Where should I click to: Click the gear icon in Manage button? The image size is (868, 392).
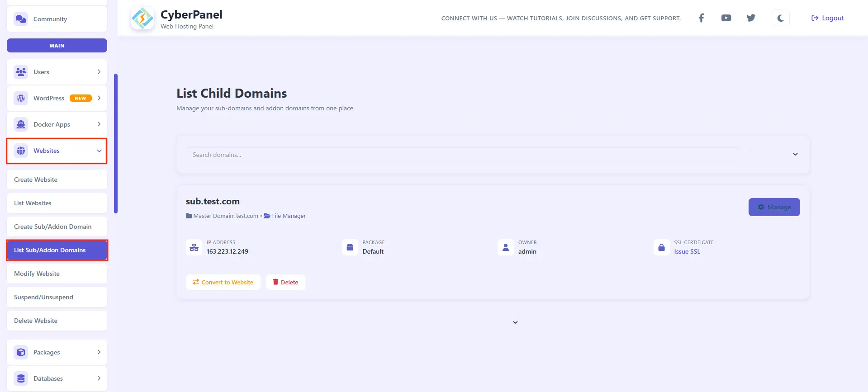click(x=761, y=207)
